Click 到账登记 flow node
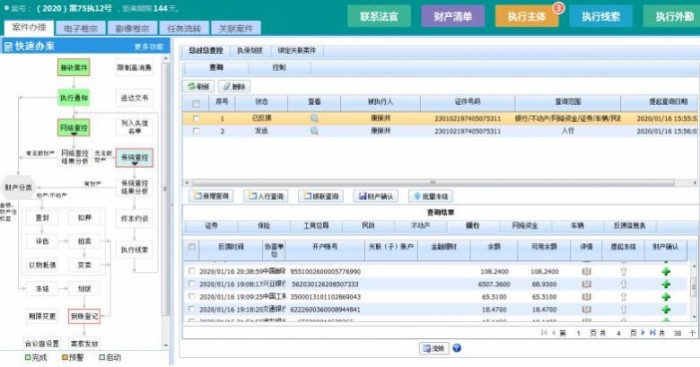 [84, 316]
